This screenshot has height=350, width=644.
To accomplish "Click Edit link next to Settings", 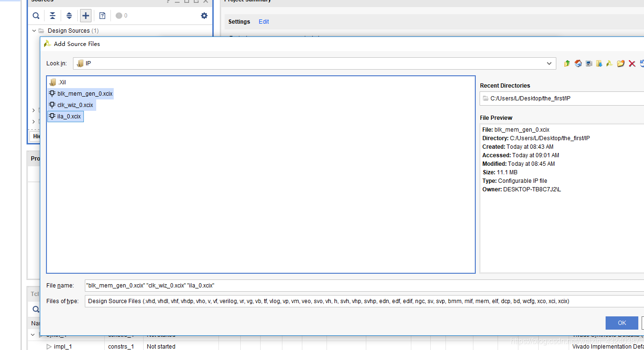I will point(264,22).
